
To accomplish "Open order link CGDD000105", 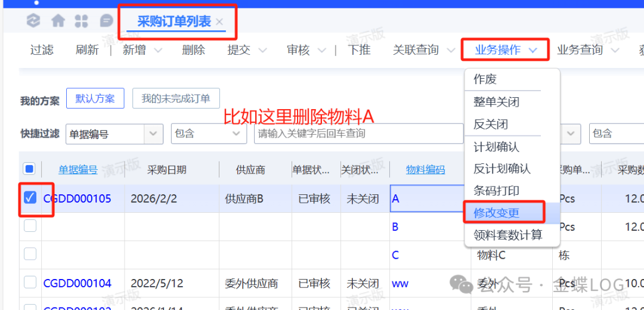I will [x=77, y=199].
